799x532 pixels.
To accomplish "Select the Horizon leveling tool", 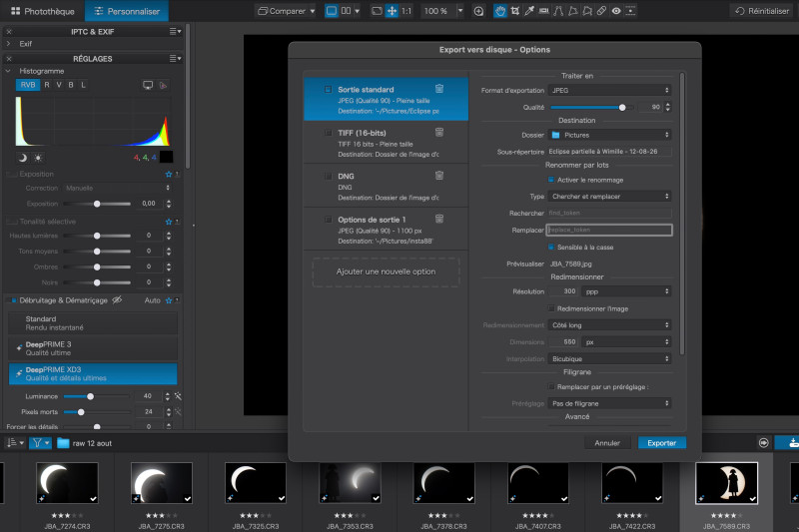I will tap(544, 11).
